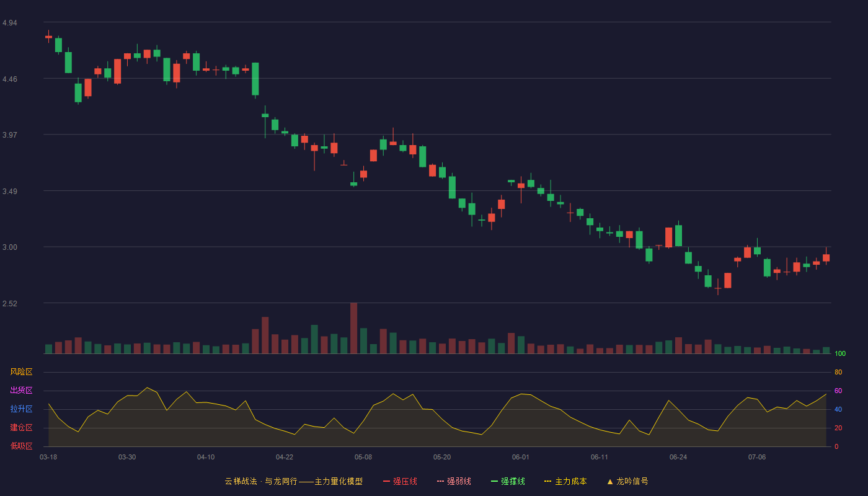Click the 2.52 price axis label
The image size is (868, 496).
pyautogui.click(x=10, y=304)
